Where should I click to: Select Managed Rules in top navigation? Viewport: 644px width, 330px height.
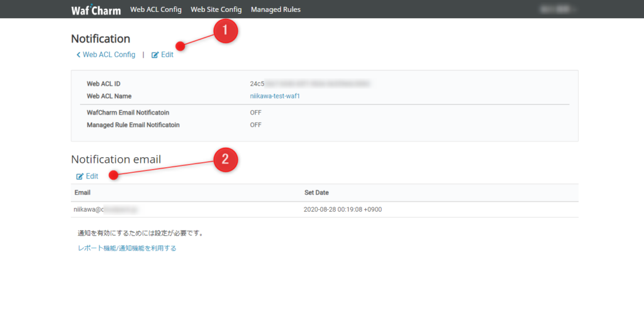[x=275, y=9]
